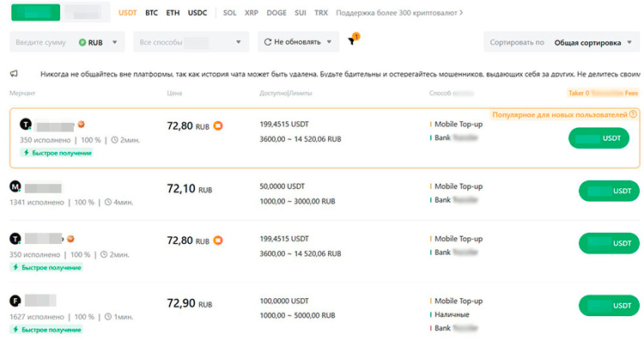644x341 pixels.
Task: Choose the SOL coin tab
Action: pyautogui.click(x=229, y=13)
